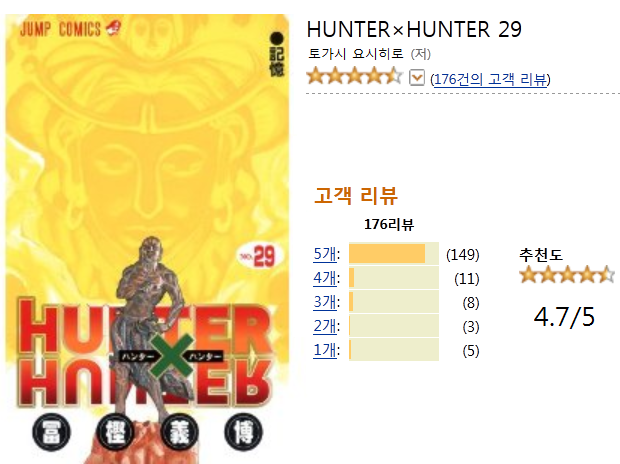Filter by 1개 star reviews link
Viewport: 620px width, 464px height.
325,350
